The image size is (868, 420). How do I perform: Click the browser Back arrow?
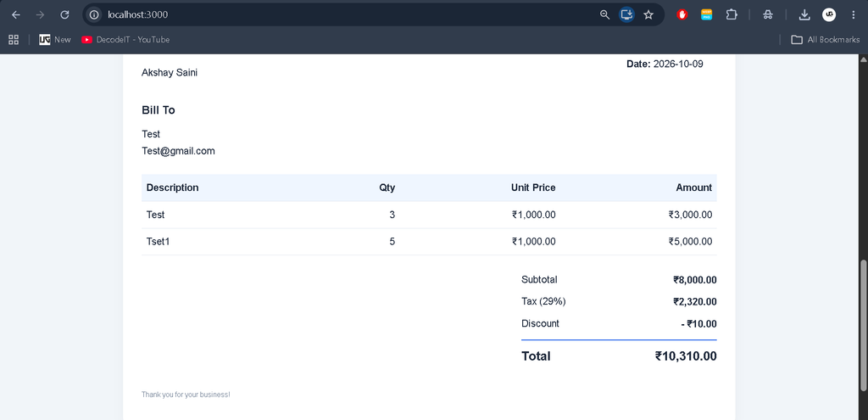click(x=16, y=15)
